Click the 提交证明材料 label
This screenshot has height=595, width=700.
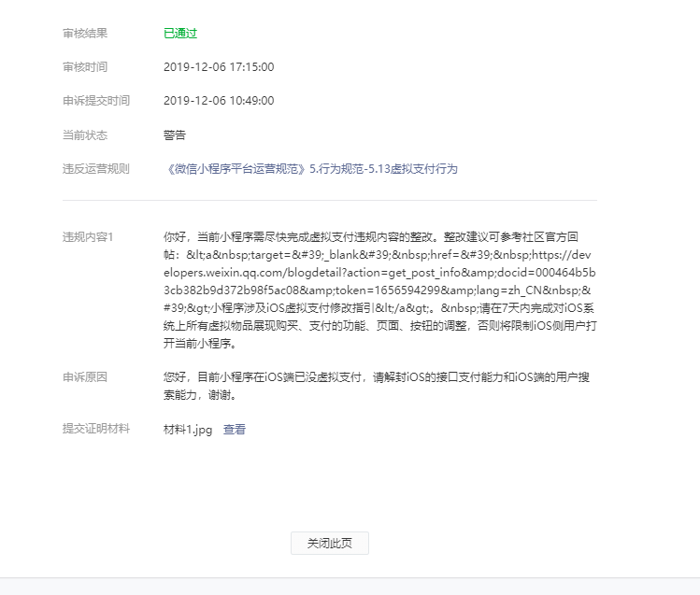click(96, 429)
